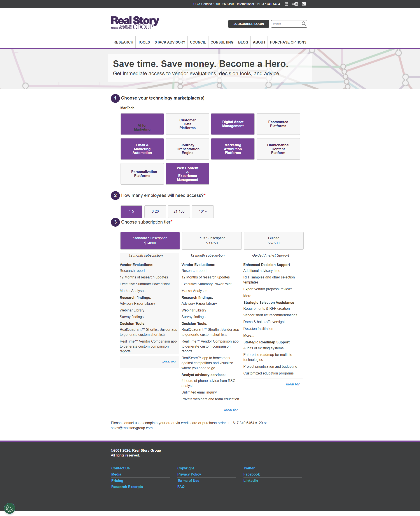
Task: Select Omnichannel Content Platform tile
Action: pos(278,149)
